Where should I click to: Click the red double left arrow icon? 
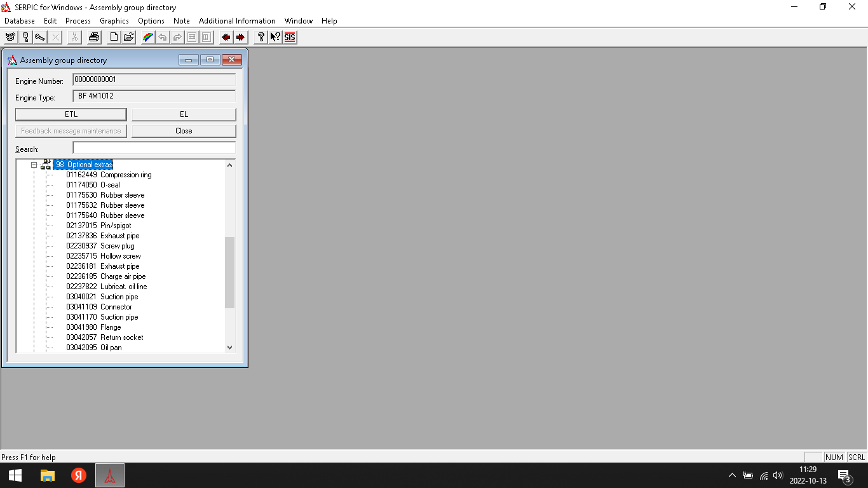[x=226, y=37]
